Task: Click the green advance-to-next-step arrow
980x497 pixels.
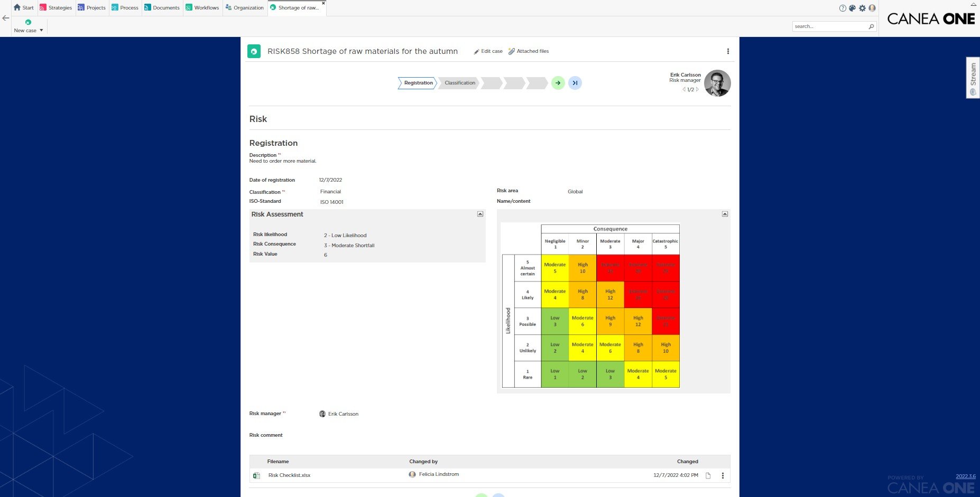Action: (x=558, y=83)
